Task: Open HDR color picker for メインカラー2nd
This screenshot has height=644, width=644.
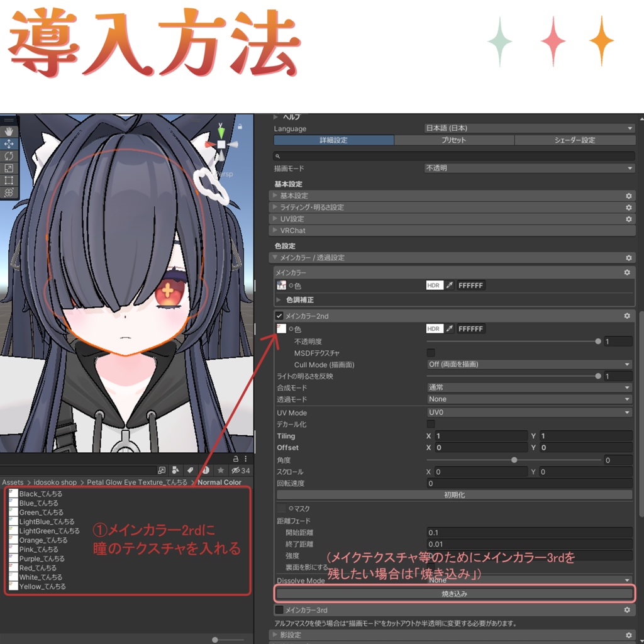Action: [435, 328]
